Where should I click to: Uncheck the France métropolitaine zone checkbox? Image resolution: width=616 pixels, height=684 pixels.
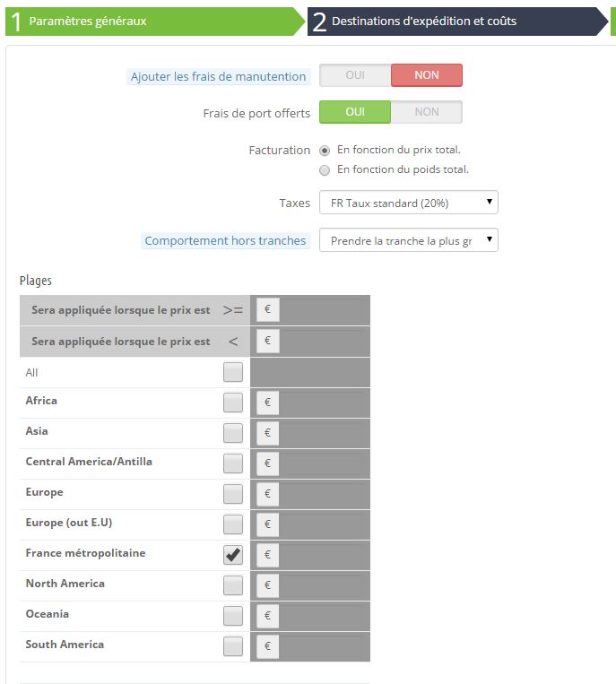233,554
